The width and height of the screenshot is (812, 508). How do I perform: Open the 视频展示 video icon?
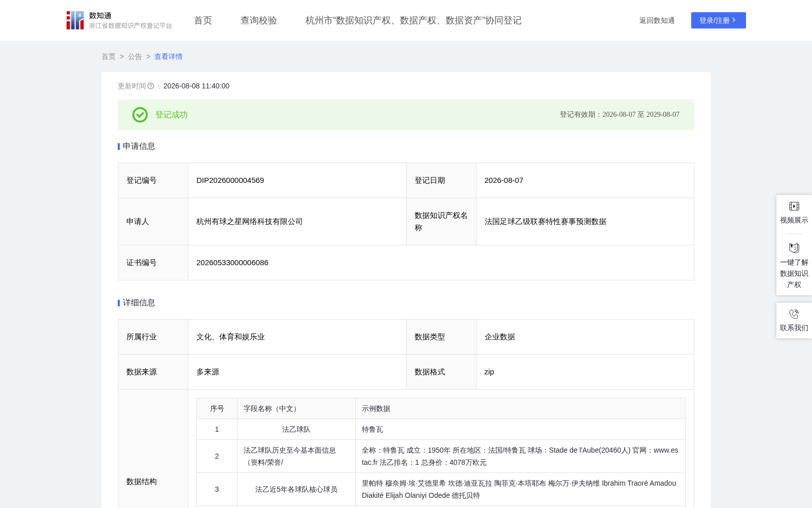tap(794, 206)
